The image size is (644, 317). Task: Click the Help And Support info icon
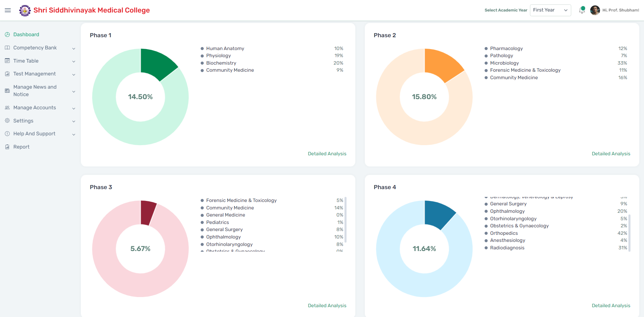point(7,133)
